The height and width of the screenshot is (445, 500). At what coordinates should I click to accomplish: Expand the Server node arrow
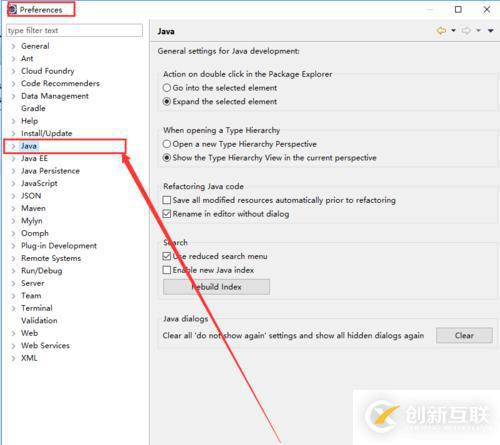[13, 283]
